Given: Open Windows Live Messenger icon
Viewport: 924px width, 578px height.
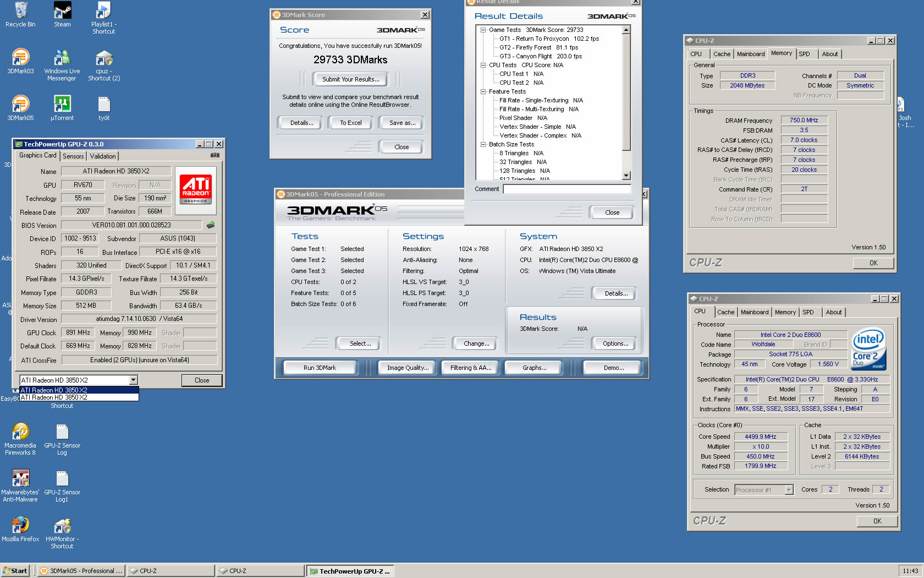Looking at the screenshot, I should [62, 65].
